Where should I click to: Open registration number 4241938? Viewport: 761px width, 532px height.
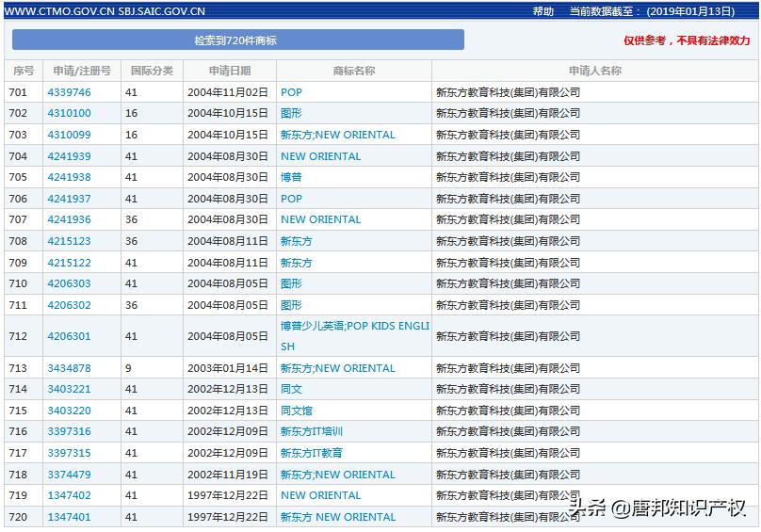[69, 177]
